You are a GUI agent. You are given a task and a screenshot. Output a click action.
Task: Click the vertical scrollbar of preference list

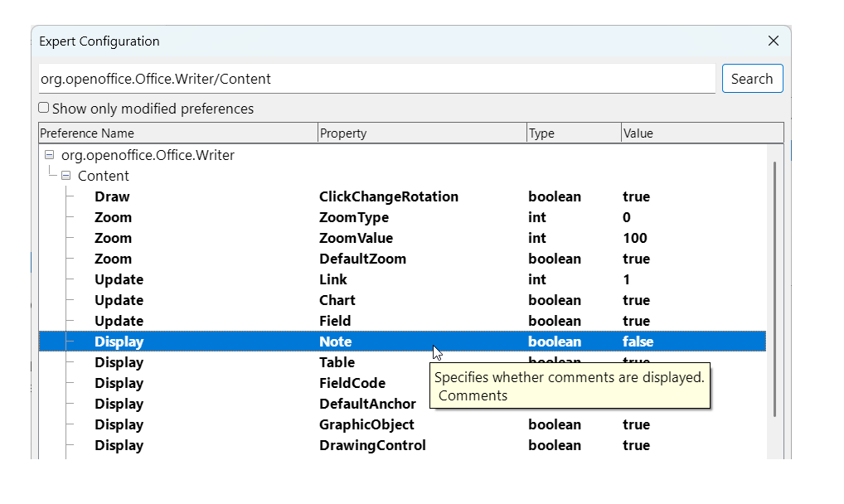coord(775,289)
